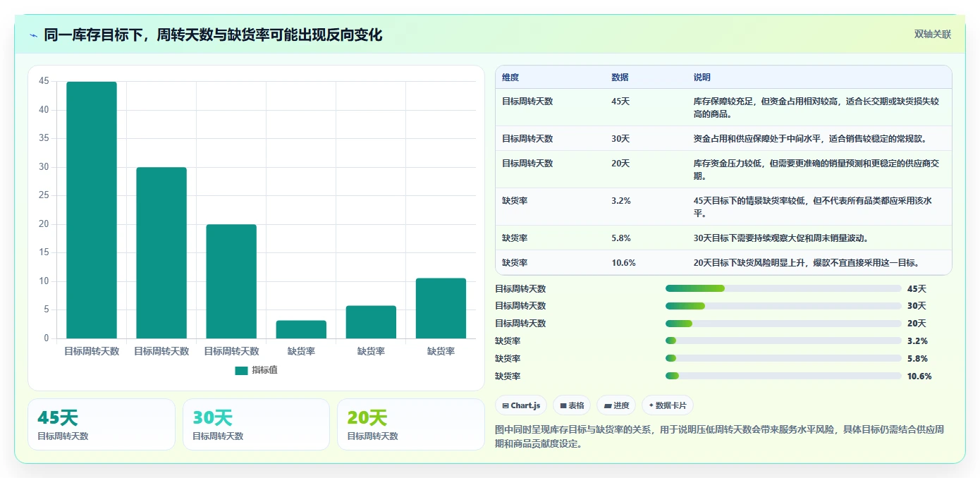Viewport: 980px width, 478px height.
Task: Click the 30-value bar in the chart
Action: 161,253
